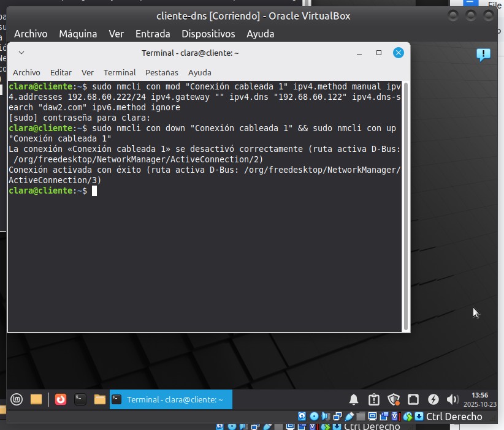The width and height of the screenshot is (504, 430).
Task: Launch Firefox from the panel
Action: [x=61, y=399]
